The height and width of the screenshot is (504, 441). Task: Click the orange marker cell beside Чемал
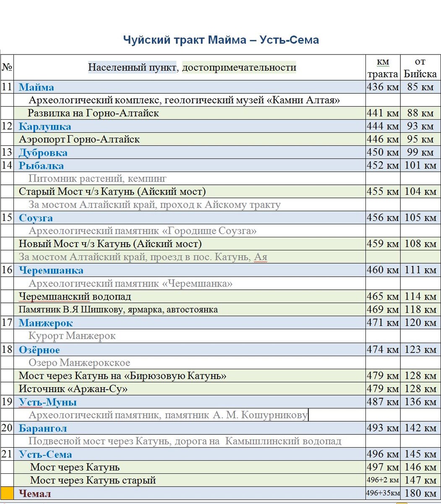pyautogui.click(x=7, y=493)
